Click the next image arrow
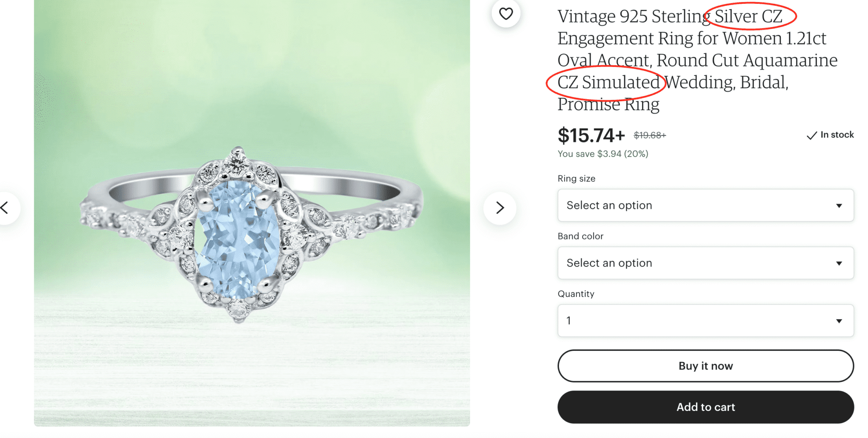The height and width of the screenshot is (438, 868). pos(500,208)
